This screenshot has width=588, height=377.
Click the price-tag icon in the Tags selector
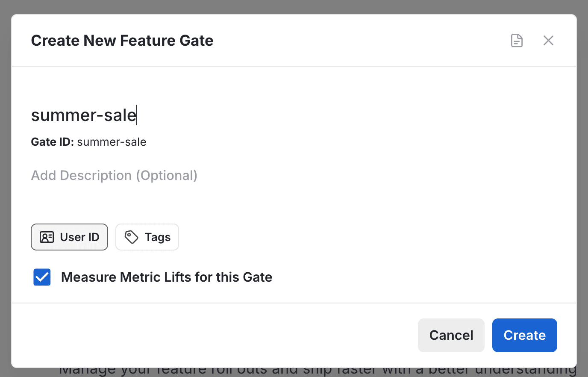[x=131, y=237]
